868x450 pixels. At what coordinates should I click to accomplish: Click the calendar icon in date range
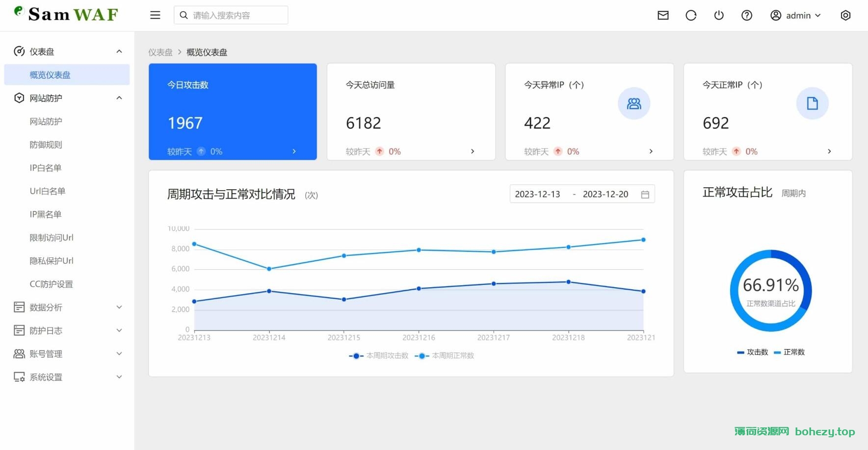[x=645, y=195]
